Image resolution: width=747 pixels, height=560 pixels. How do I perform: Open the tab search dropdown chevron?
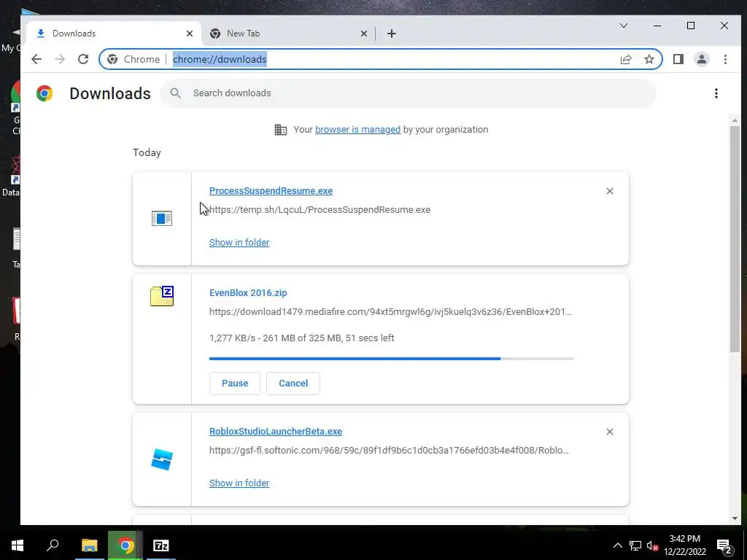[x=624, y=26]
